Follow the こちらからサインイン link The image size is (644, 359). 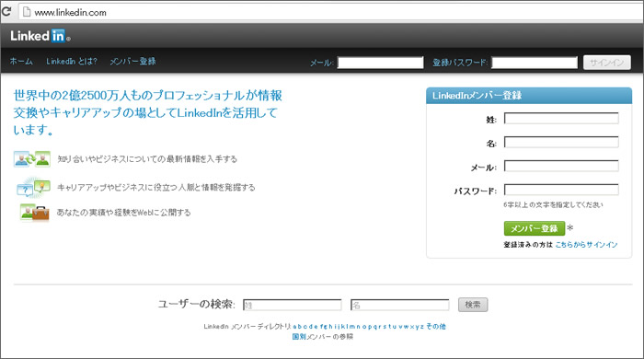pos(586,245)
